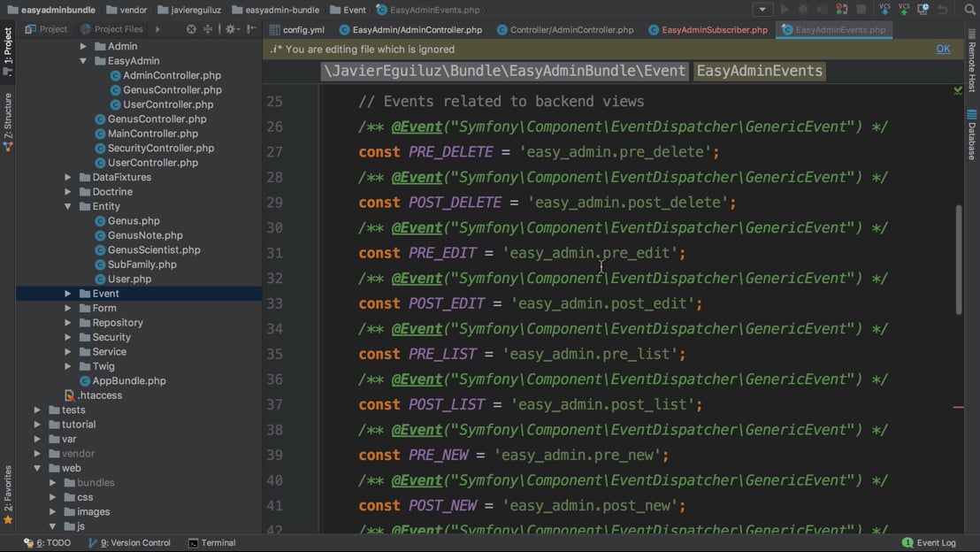Open SubFamily.php file
Screen dimensions: 980x552
tap(135, 264)
